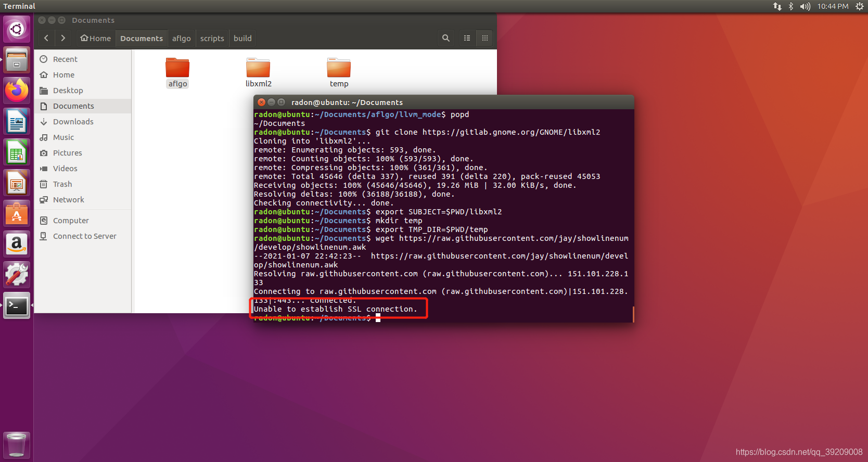Open Ubuntu Software Center icon
Image resolution: width=868 pixels, height=462 pixels.
[17, 213]
